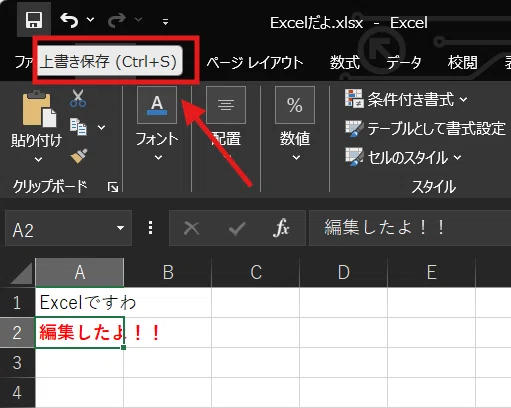
Task: Click cell containing Excelですわ
Action: coord(80,303)
